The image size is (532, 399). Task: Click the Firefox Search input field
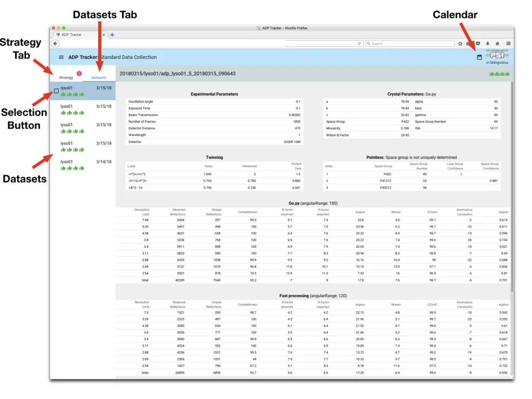coord(410,43)
